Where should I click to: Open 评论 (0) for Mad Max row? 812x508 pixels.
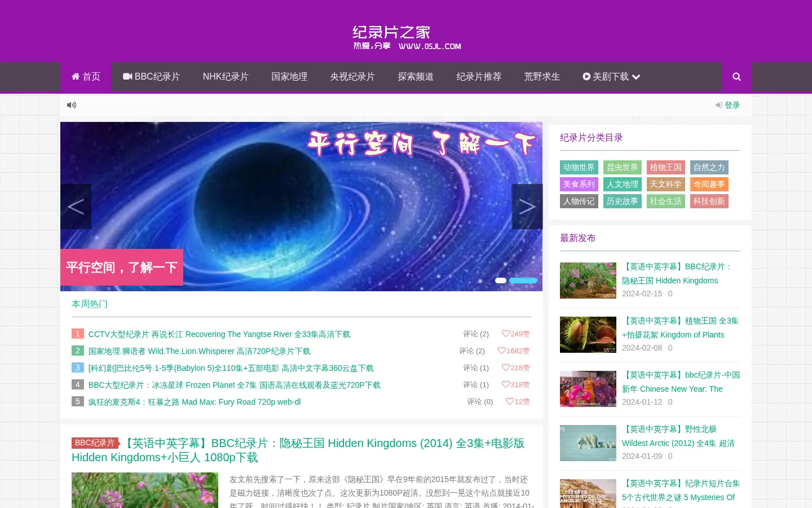(x=480, y=402)
